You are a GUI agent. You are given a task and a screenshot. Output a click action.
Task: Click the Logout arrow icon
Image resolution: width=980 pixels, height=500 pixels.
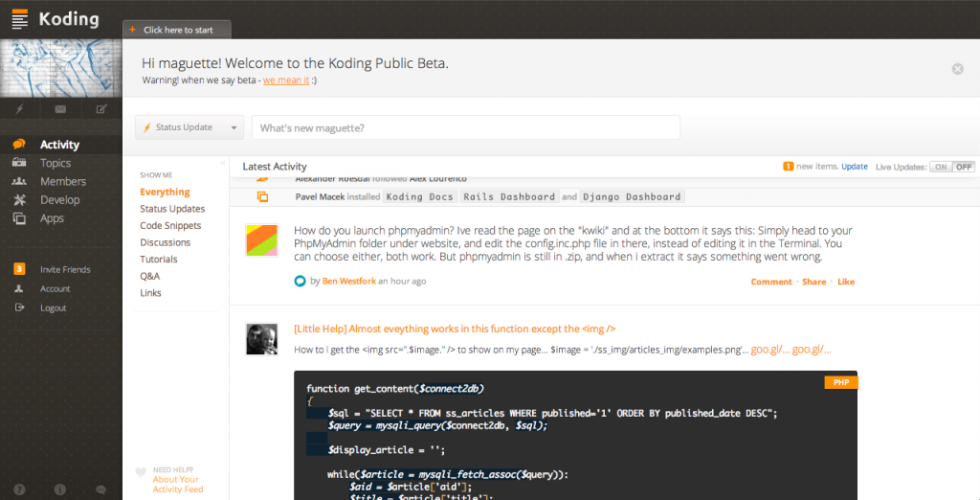[19, 307]
